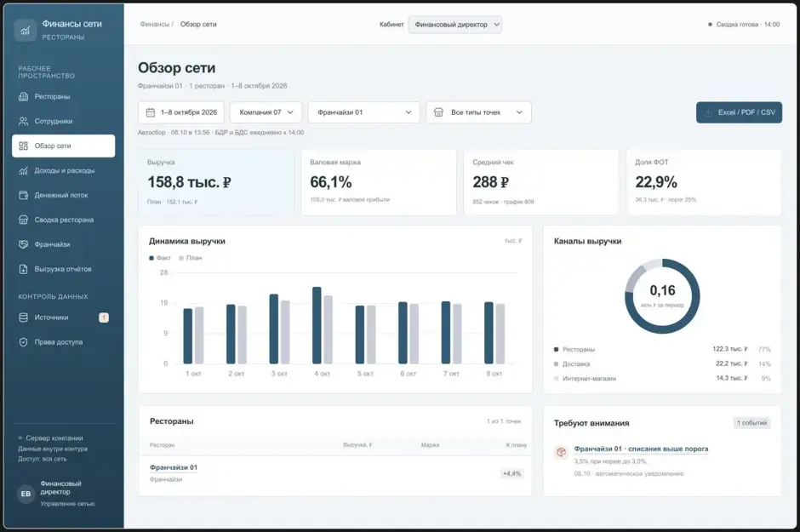The height and width of the screenshot is (532, 800).
Task: Click the download icon on export button
Action: [708, 112]
